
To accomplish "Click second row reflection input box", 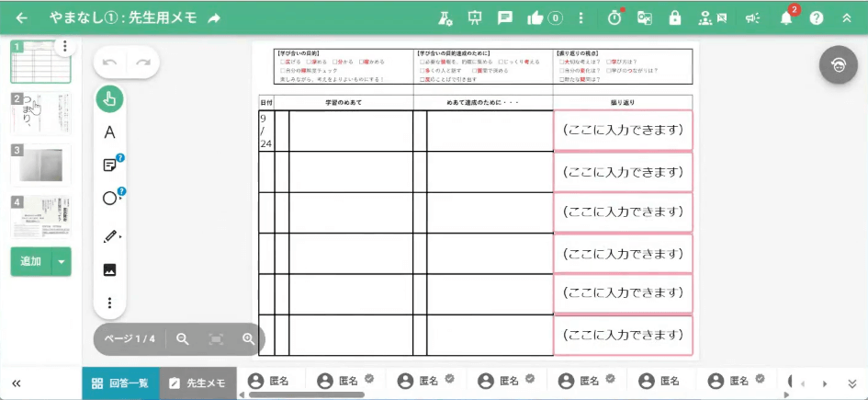I will (x=623, y=172).
